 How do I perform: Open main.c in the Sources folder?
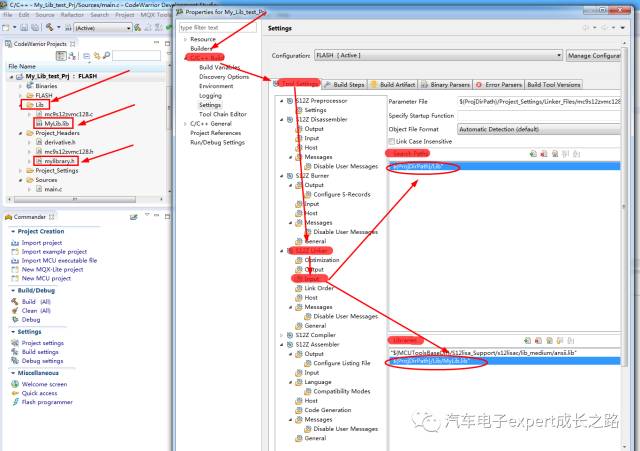53,189
